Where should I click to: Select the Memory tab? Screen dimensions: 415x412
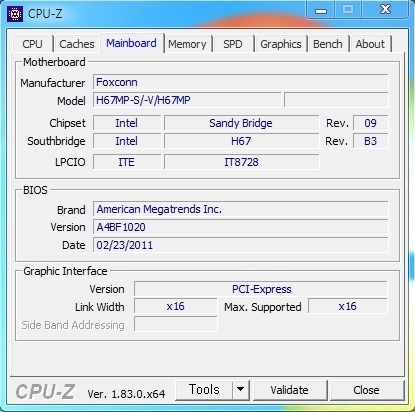click(187, 44)
